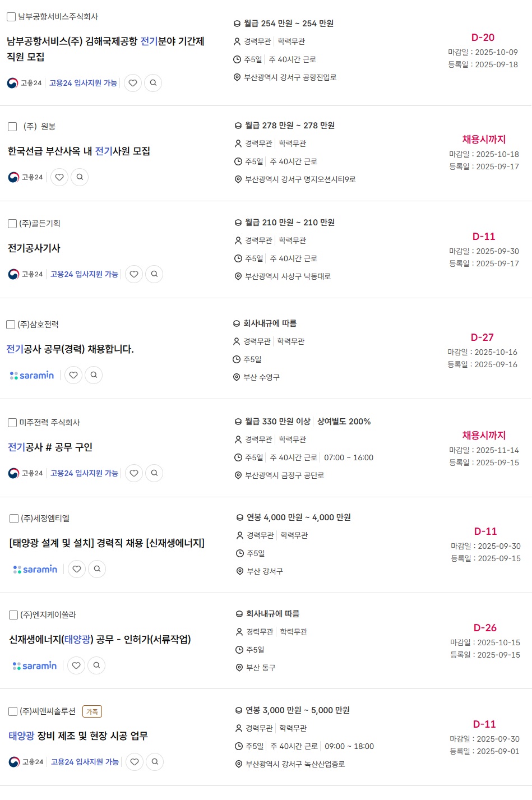Open 전기공사 공무(경력) 채용합니다 posting
This screenshot has width=532, height=800.
[x=70, y=349]
